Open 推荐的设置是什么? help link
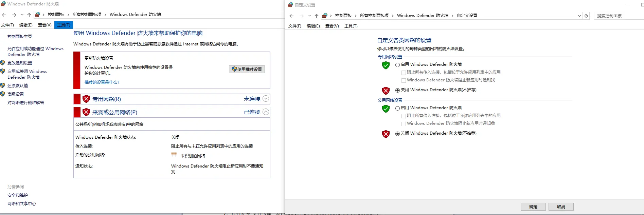The width and height of the screenshot is (644, 215). tap(102, 82)
